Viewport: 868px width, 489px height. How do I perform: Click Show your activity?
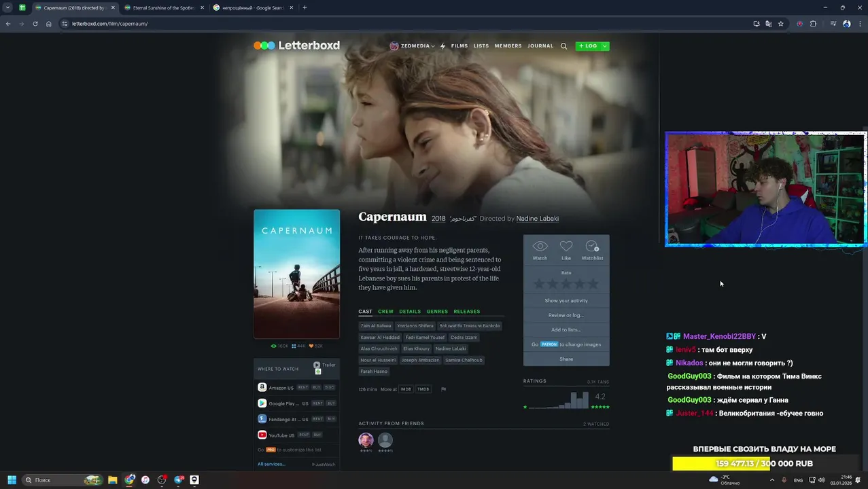566,301
